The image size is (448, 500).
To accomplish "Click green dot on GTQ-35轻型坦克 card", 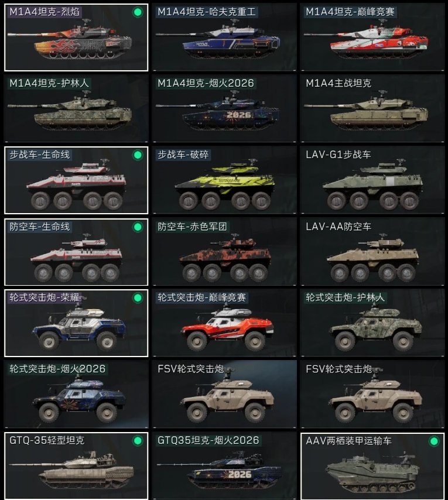I will (138, 441).
